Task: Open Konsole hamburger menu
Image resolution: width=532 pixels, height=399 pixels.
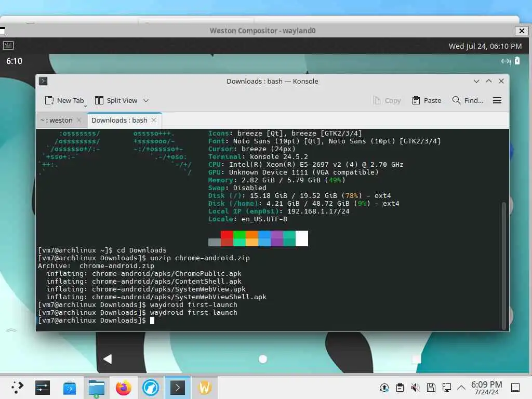Action: [x=497, y=100]
